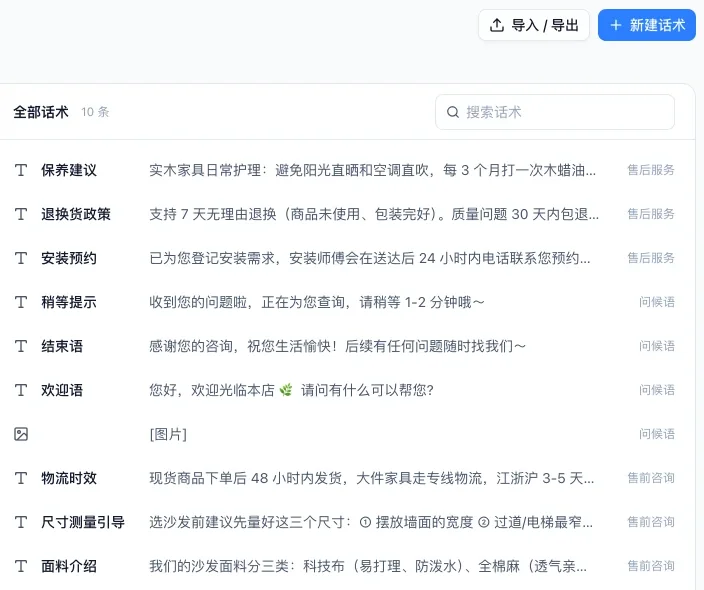Click 售前咨询 tag on 物流时效 row

click(651, 478)
